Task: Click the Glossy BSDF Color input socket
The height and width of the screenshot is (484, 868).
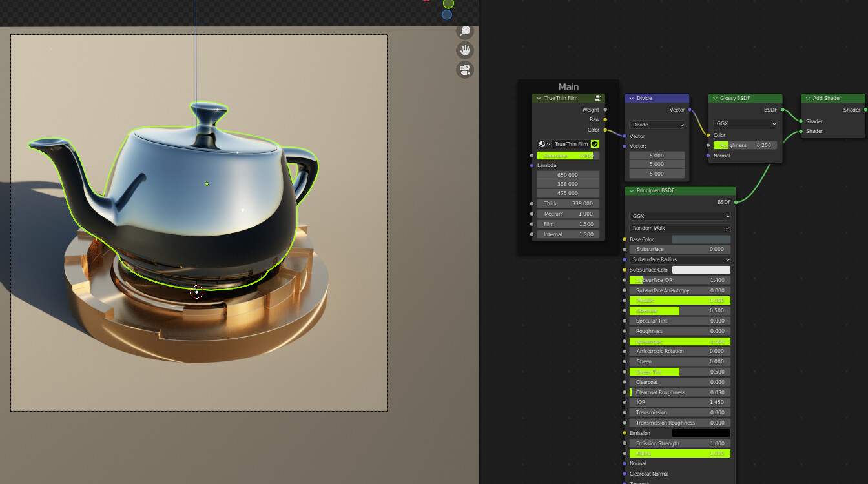Action: coord(708,135)
